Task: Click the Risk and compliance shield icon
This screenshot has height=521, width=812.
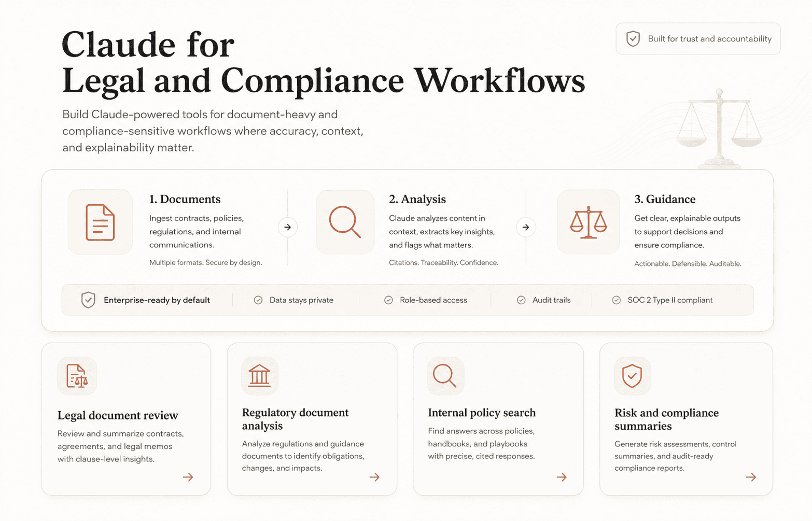Action: click(x=632, y=376)
